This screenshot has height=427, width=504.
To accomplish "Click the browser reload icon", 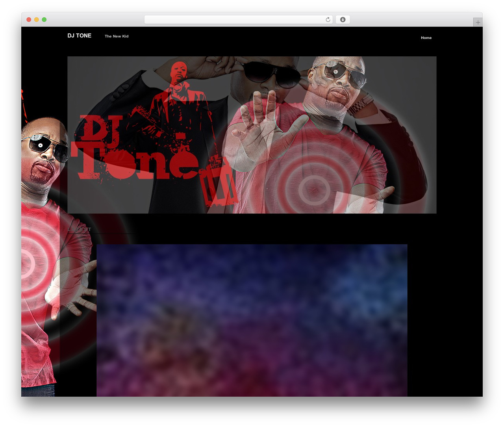I will tap(328, 20).
